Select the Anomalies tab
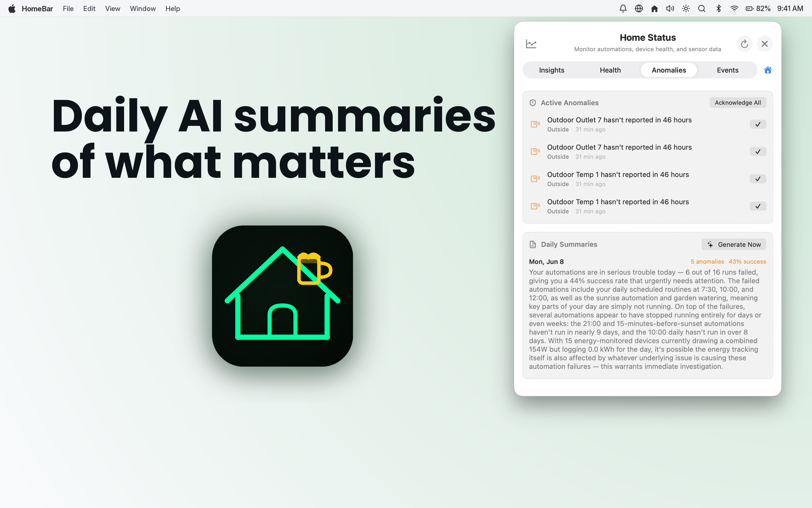Viewport: 812px width, 508px height. (x=669, y=70)
